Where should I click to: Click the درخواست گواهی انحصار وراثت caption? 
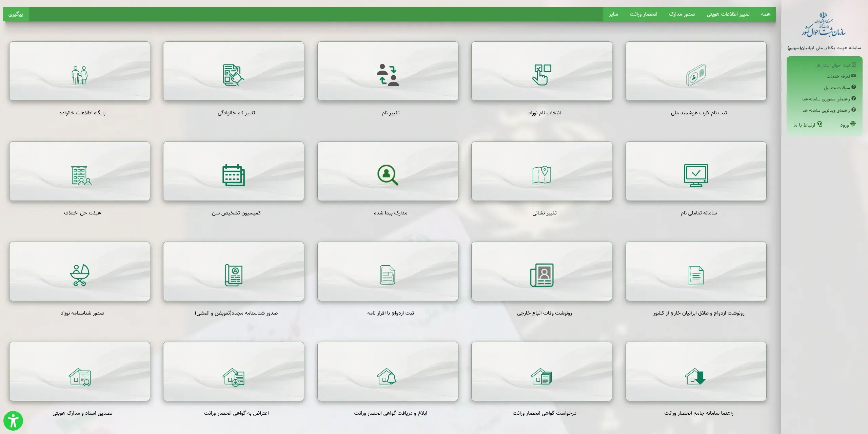tap(545, 413)
